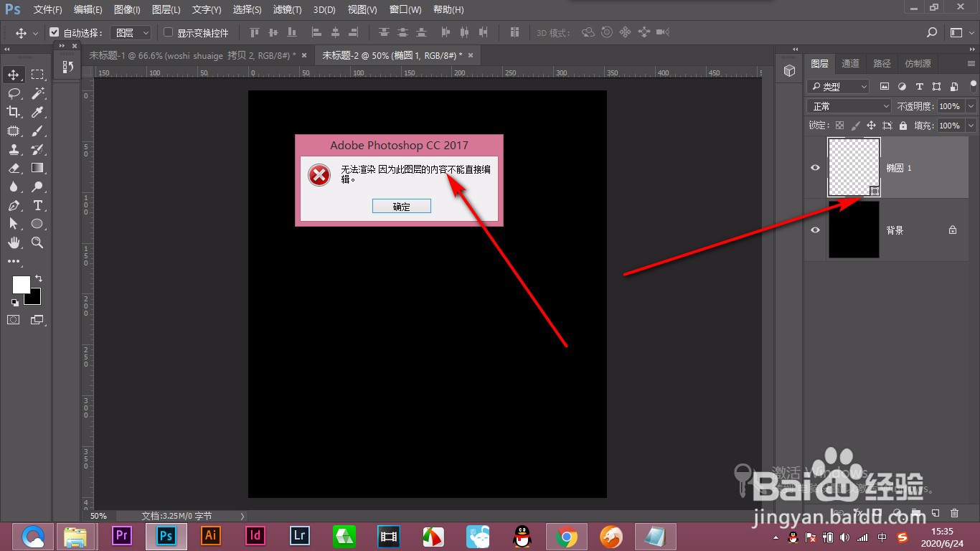This screenshot has width=980, height=551.
Task: Open the 正常 blend mode dropdown
Action: click(x=850, y=105)
